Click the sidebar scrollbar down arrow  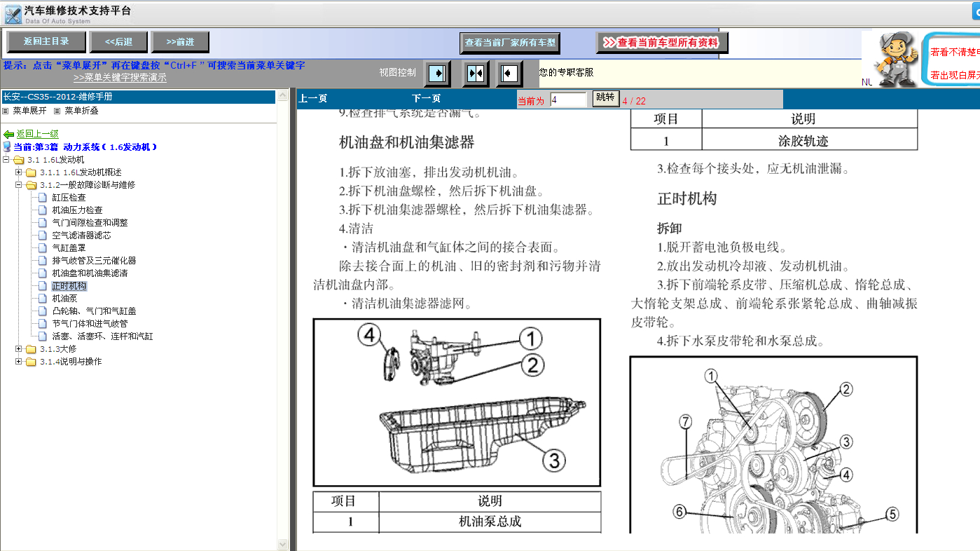(x=283, y=545)
